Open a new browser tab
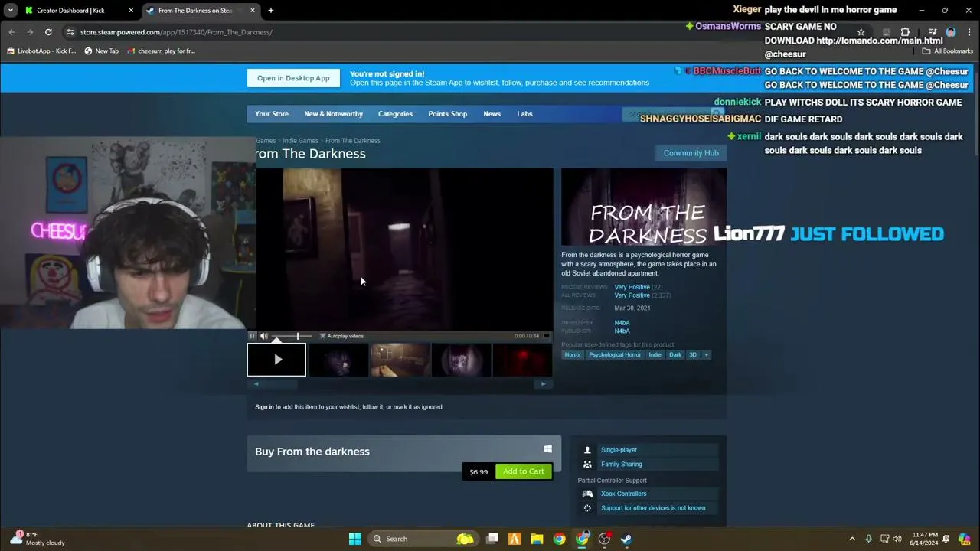 [x=270, y=11]
